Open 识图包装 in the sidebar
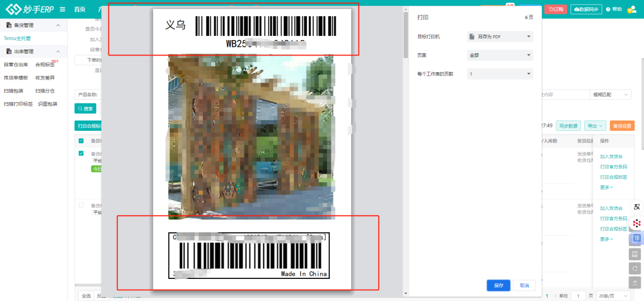Image resolution: width=644 pixels, height=301 pixels. click(x=48, y=104)
